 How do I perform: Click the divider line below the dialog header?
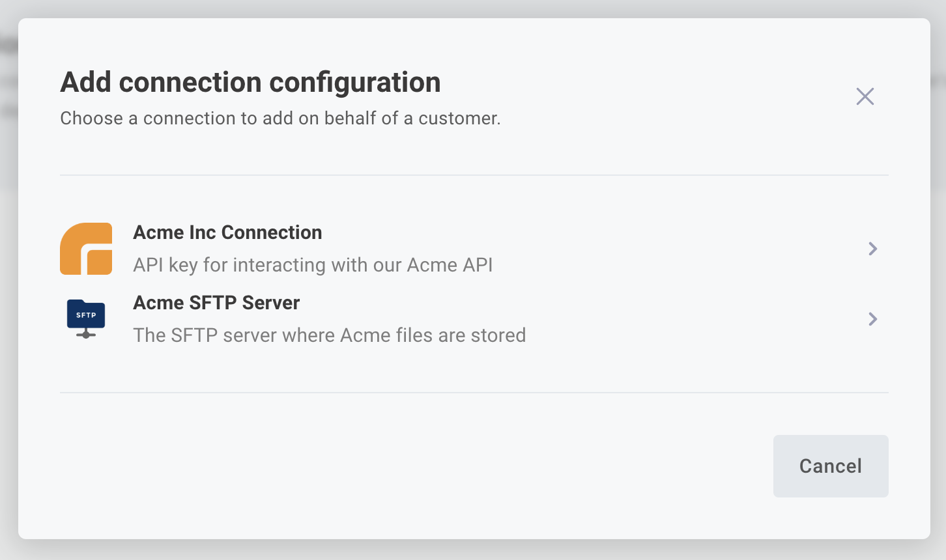pos(474,175)
